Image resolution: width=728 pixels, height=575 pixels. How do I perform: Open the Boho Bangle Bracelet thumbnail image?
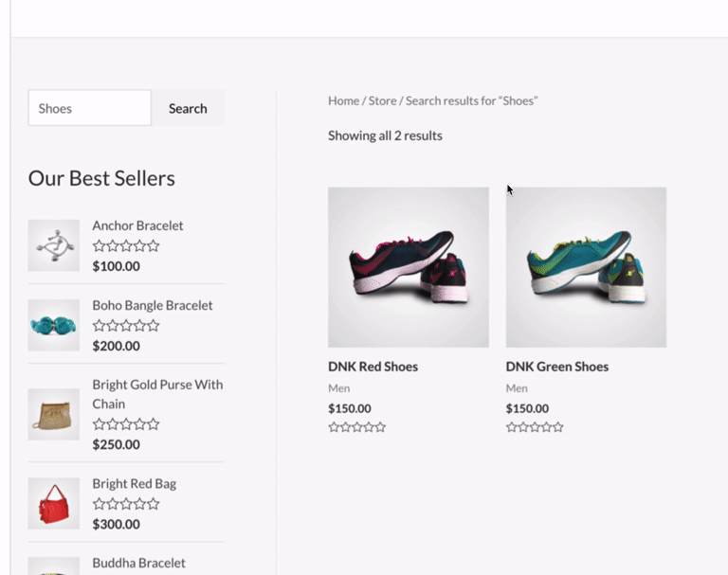[54, 325]
